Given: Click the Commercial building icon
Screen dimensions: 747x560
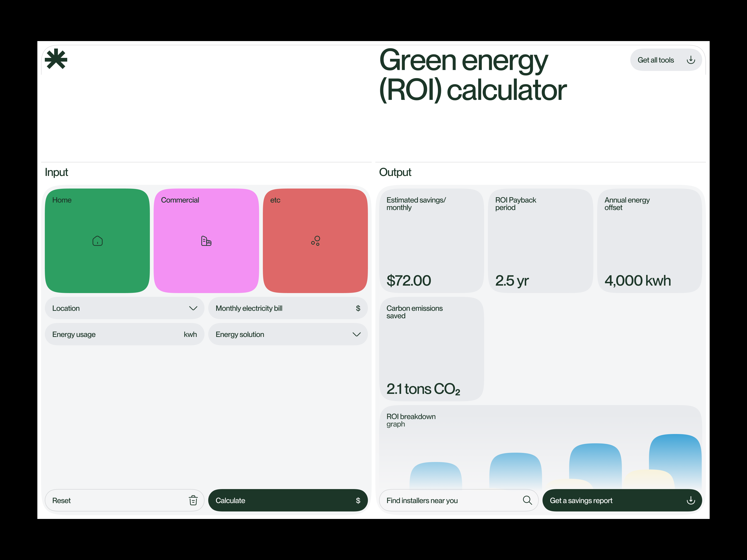Looking at the screenshot, I should click(206, 241).
